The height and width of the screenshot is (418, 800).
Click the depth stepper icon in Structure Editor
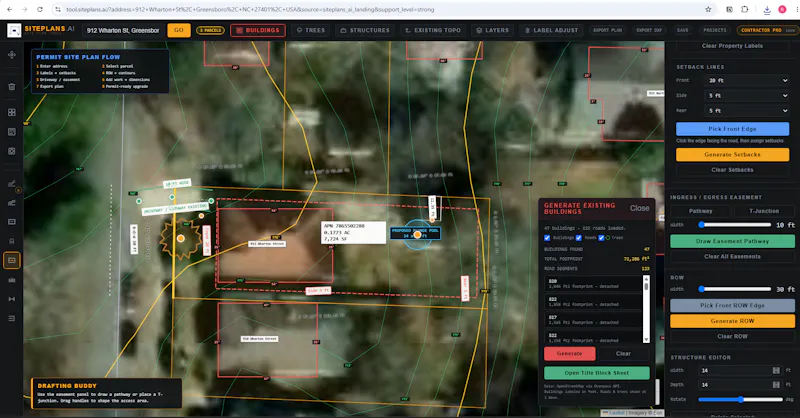pyautogui.click(x=776, y=385)
